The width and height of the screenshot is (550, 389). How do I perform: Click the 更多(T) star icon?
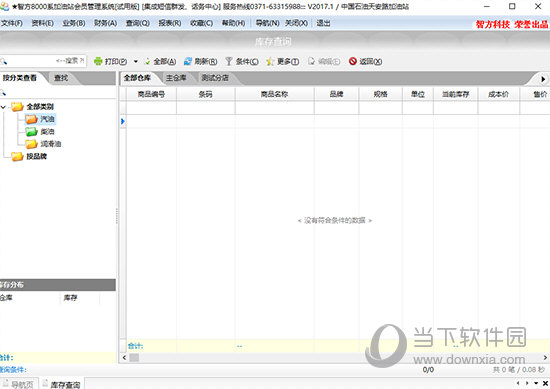[270, 61]
